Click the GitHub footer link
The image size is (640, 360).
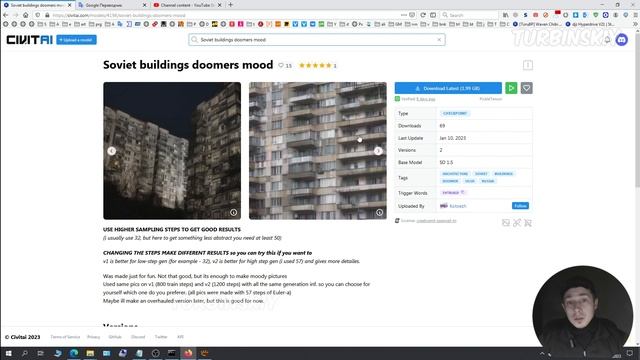coord(115,337)
